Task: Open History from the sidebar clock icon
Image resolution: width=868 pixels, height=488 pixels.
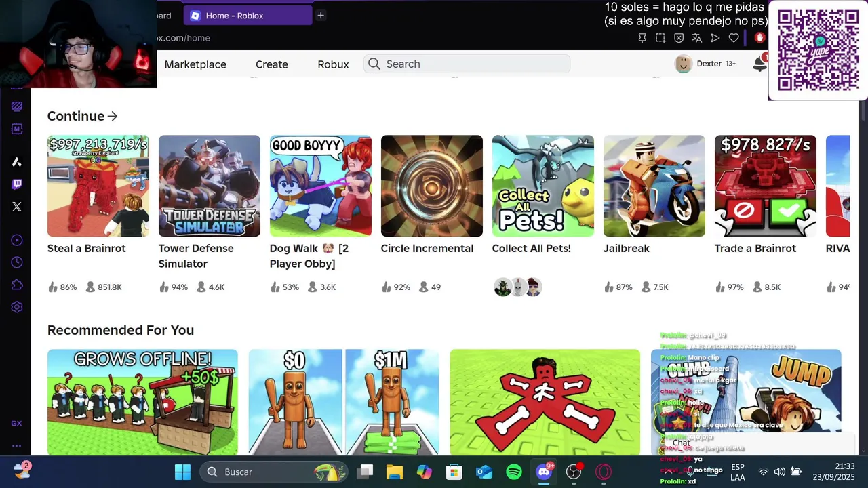Action: (17, 262)
